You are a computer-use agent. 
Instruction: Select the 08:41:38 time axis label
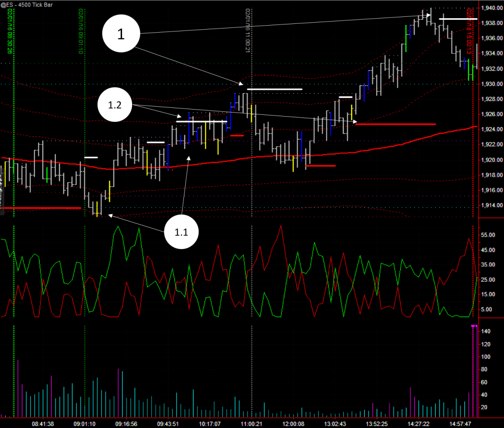click(43, 424)
